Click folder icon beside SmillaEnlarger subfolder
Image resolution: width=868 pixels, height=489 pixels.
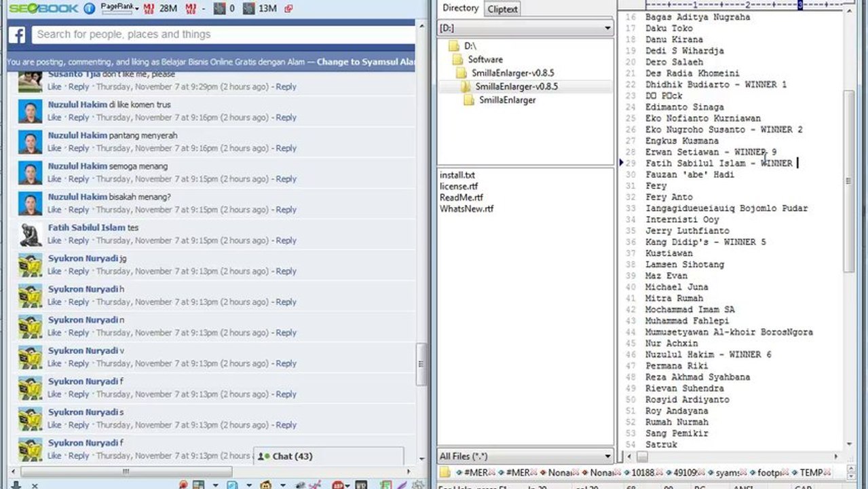(469, 100)
